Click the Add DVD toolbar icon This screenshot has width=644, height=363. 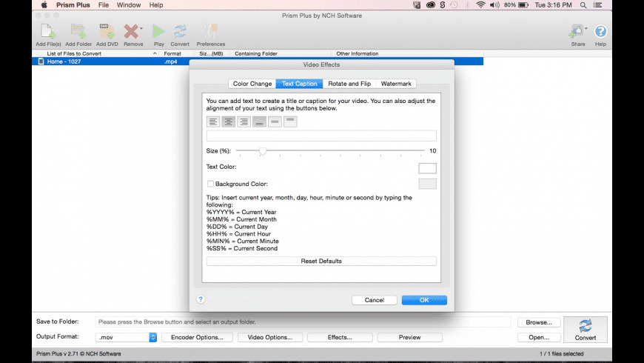107,35
